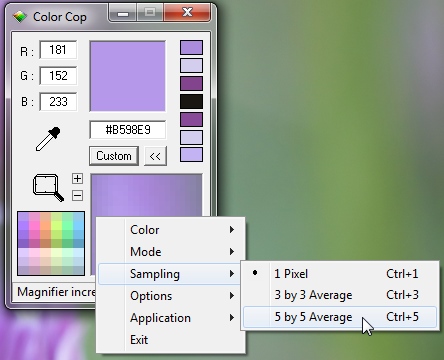Image resolution: width=444 pixels, height=360 pixels.
Task: Pick a color from the palette grid
Action: pos(51,243)
